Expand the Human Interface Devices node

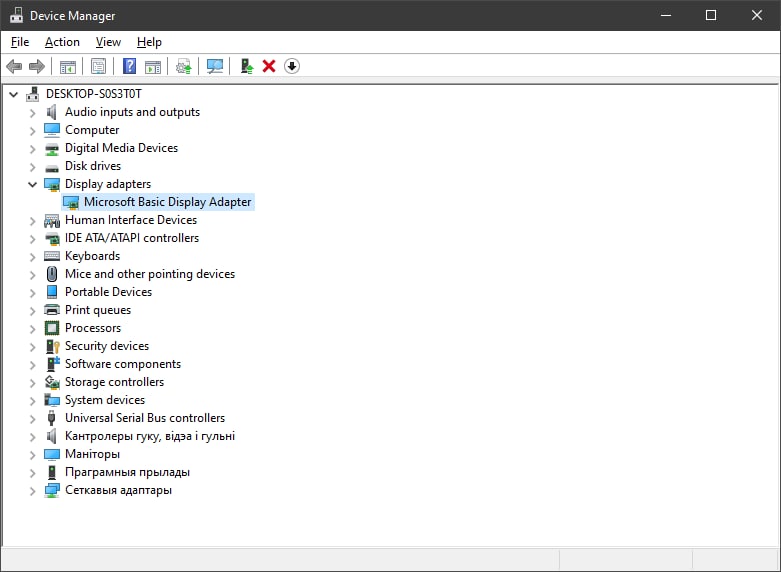pos(32,220)
